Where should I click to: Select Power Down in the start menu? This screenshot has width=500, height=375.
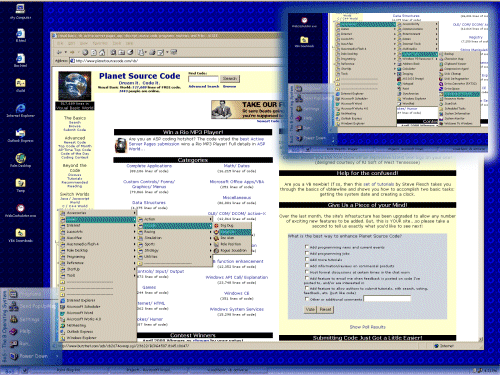tap(33, 356)
